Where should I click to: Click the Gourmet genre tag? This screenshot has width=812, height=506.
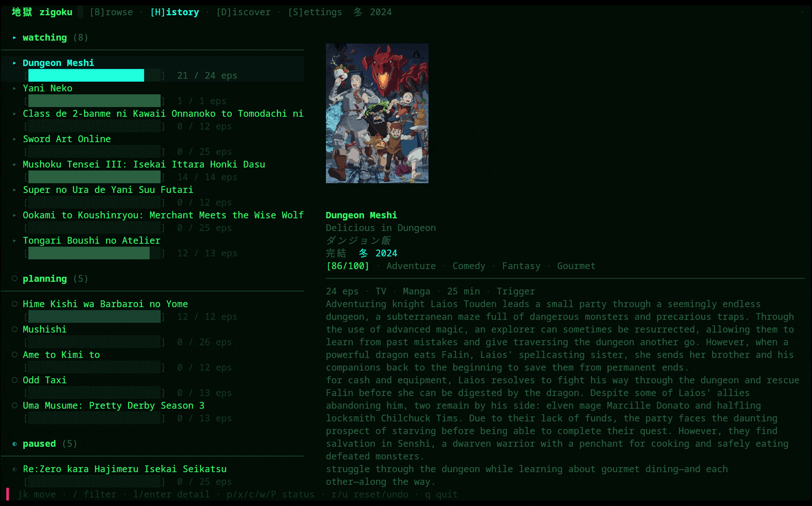pos(576,266)
